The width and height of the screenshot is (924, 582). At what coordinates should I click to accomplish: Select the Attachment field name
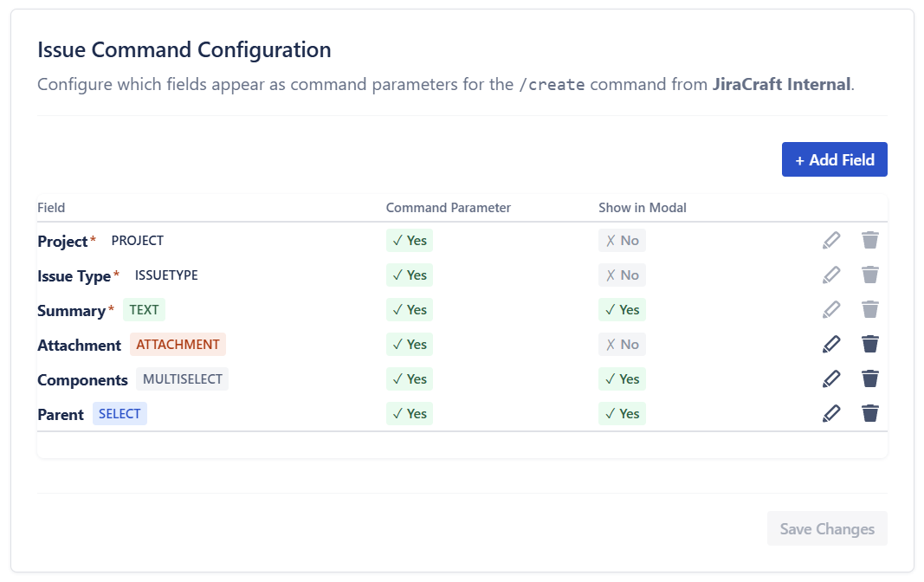click(79, 346)
